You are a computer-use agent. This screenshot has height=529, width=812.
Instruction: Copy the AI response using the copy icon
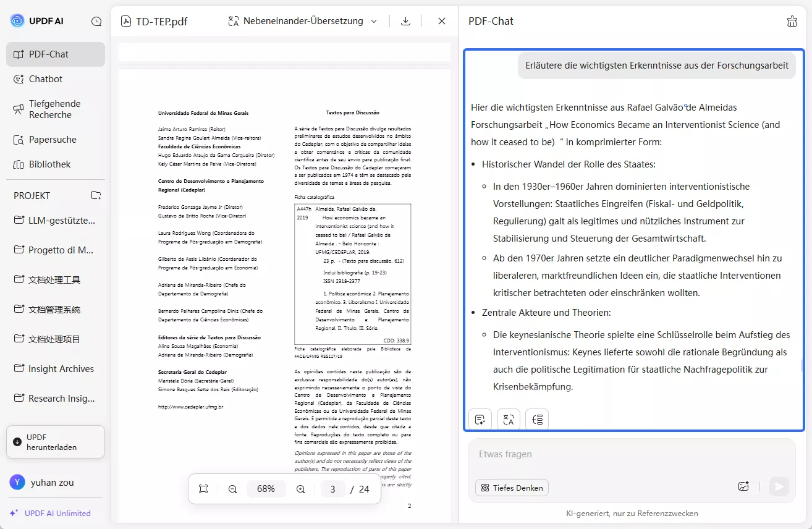point(480,419)
